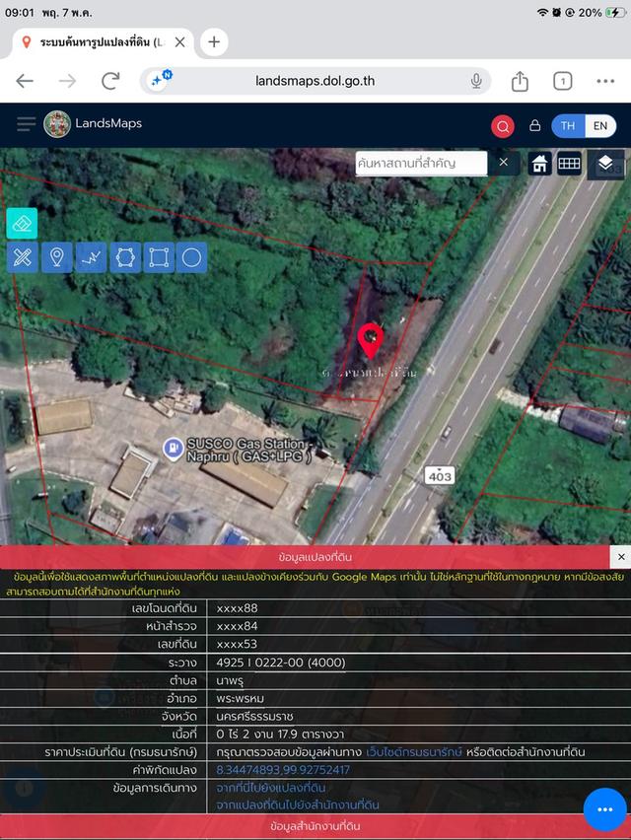
Task: Open the map layers selector
Action: click(x=605, y=164)
